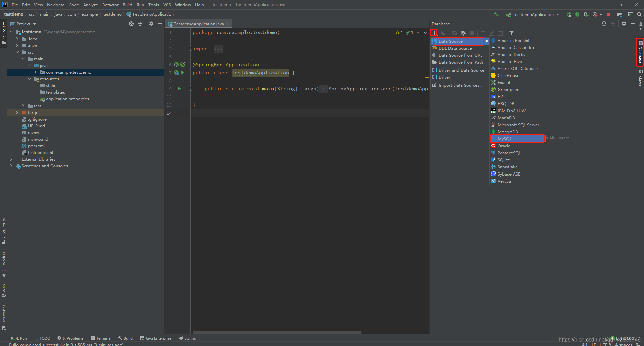Click the Search Everywhere magnifier icon

(639, 14)
